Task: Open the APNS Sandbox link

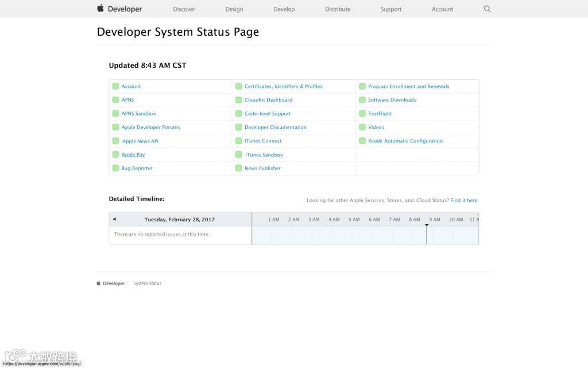Action: point(138,113)
